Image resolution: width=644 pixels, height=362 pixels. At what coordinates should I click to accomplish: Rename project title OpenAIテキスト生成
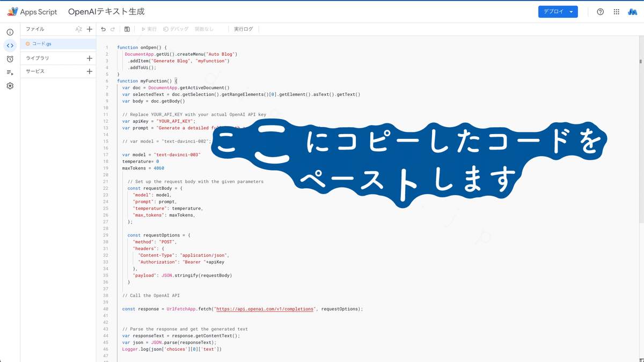click(x=106, y=12)
